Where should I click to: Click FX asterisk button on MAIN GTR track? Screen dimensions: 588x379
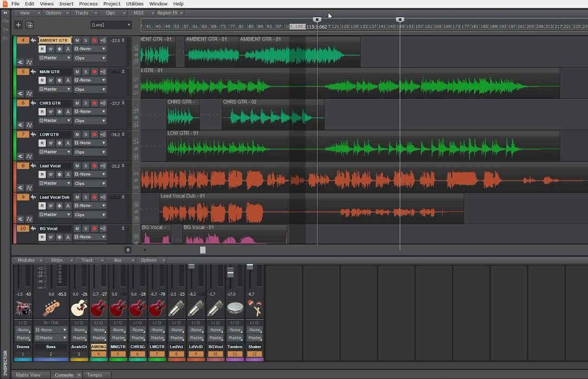coord(60,80)
